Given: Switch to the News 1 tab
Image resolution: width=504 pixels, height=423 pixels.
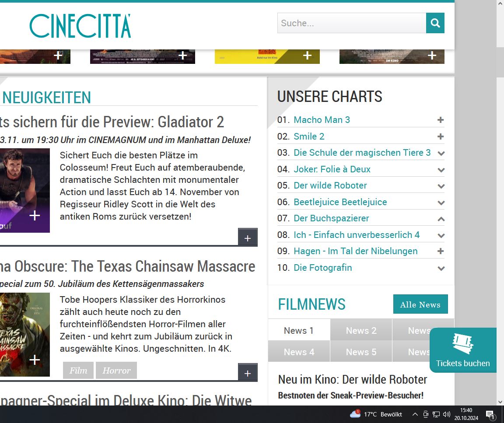Looking at the screenshot, I should pyautogui.click(x=299, y=330).
